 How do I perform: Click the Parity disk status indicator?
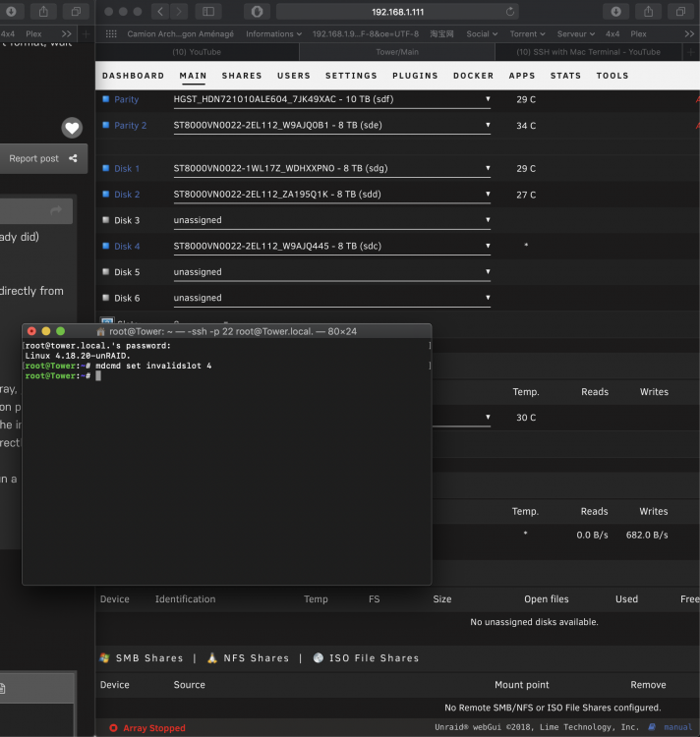pyautogui.click(x=106, y=99)
